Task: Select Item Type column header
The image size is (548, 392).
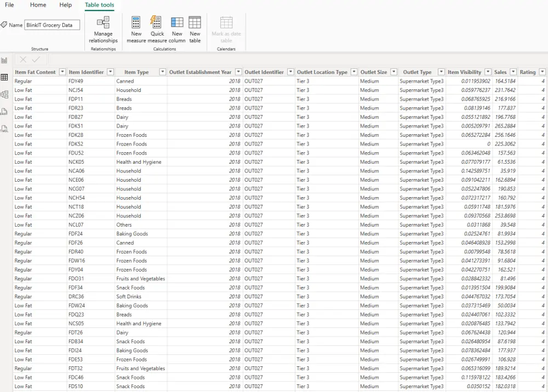Action: (136, 72)
